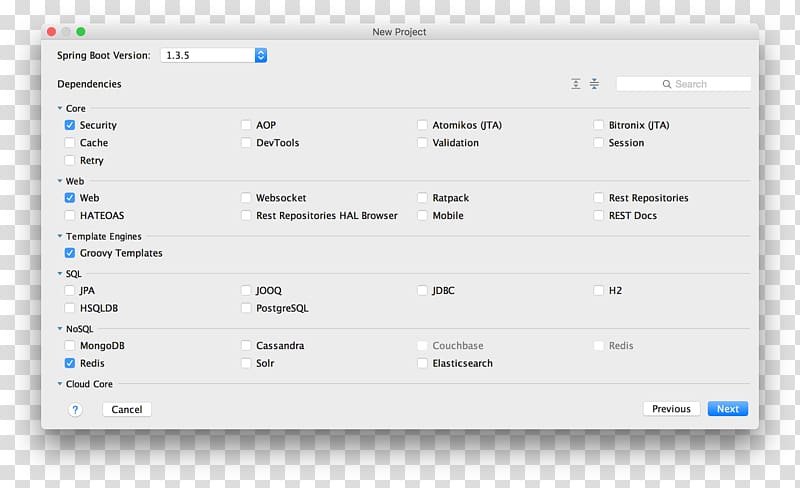
Task: Collapse the NoSQL section
Action: [x=60, y=329]
